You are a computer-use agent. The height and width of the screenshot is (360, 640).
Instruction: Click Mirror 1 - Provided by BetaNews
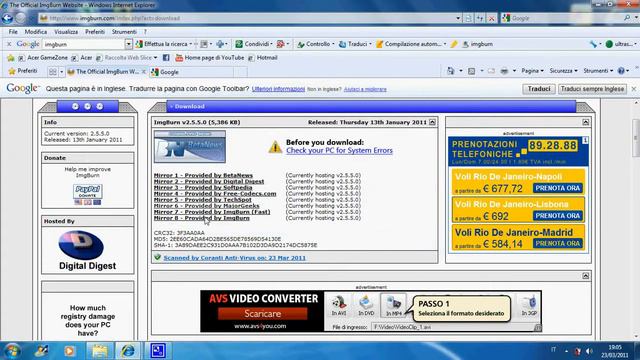[203, 175]
